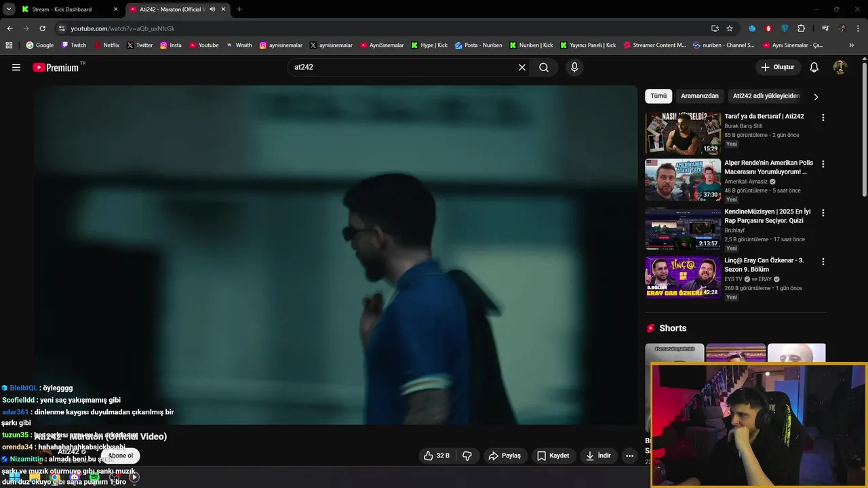Open options for Alper Rende video

coord(823,164)
